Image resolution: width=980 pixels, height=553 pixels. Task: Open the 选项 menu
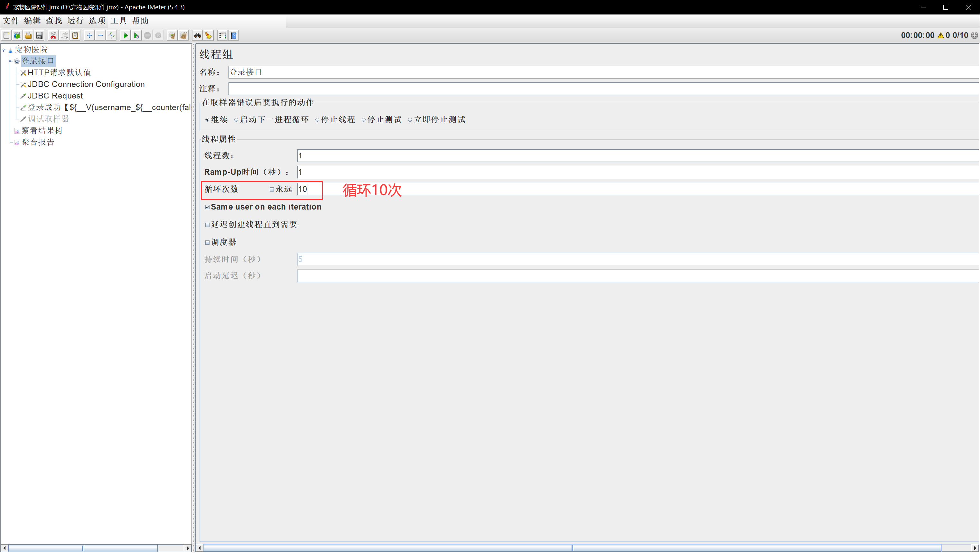pos(97,21)
